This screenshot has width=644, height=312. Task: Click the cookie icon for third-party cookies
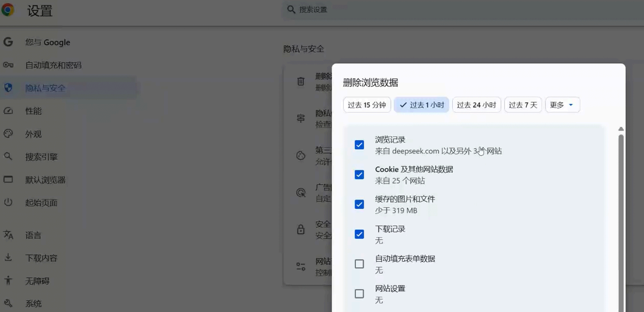(x=301, y=155)
